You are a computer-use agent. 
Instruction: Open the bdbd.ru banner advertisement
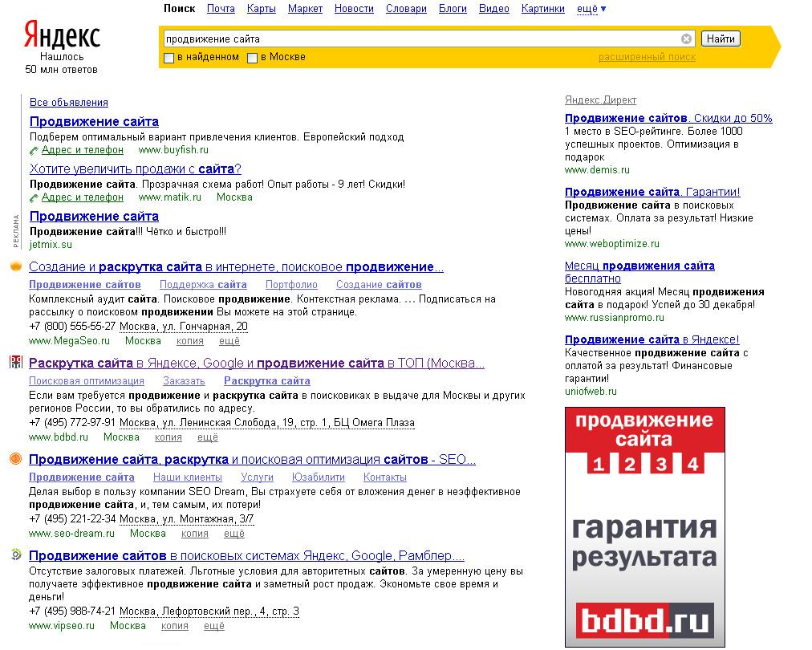pyautogui.click(x=645, y=526)
